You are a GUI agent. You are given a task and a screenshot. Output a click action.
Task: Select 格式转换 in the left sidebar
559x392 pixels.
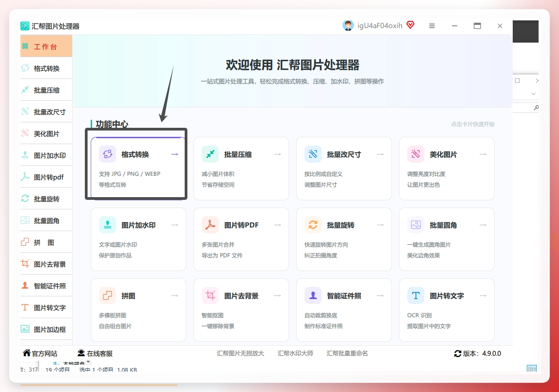46,68
